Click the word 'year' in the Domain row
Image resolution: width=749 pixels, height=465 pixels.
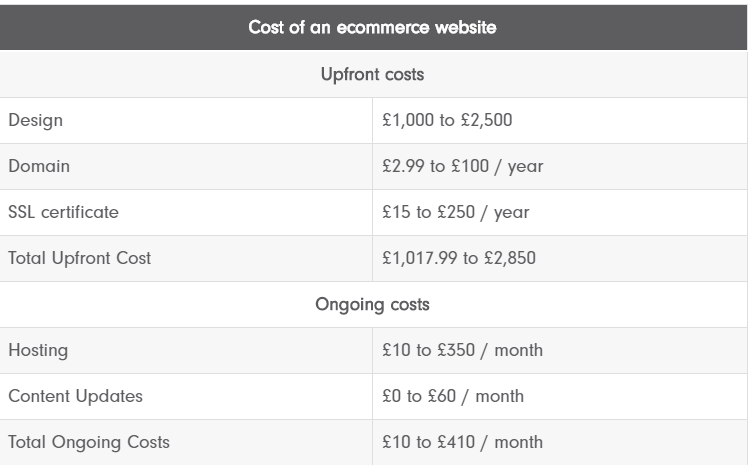pos(525,167)
